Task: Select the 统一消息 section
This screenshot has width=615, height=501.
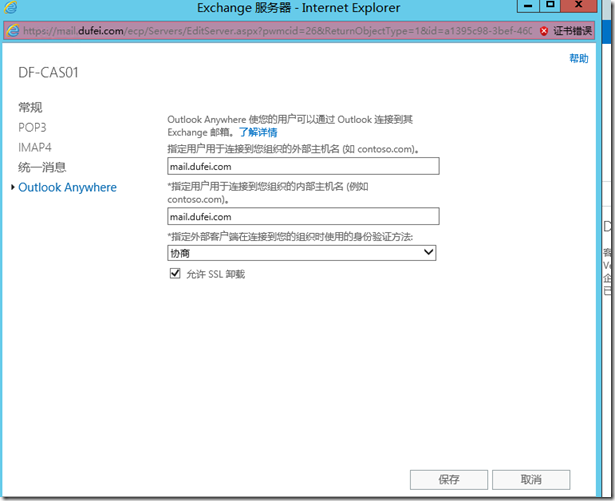Action: pos(42,168)
